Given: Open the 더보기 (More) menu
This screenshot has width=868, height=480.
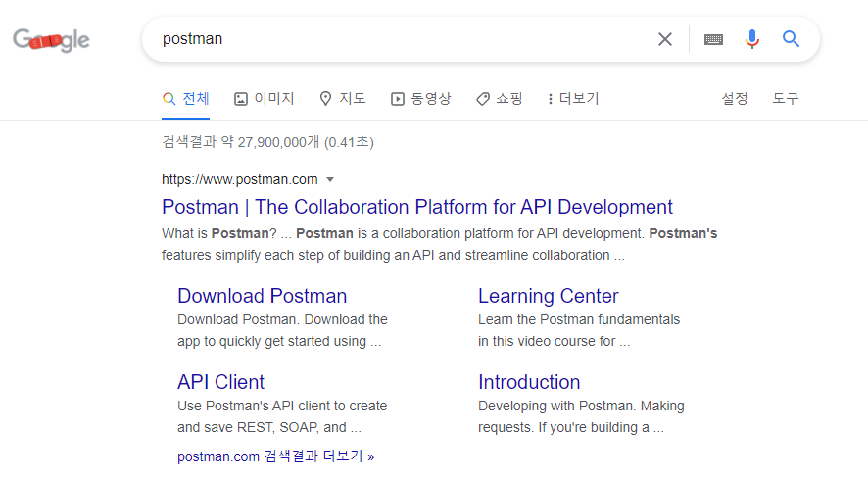Looking at the screenshot, I should coord(573,99).
